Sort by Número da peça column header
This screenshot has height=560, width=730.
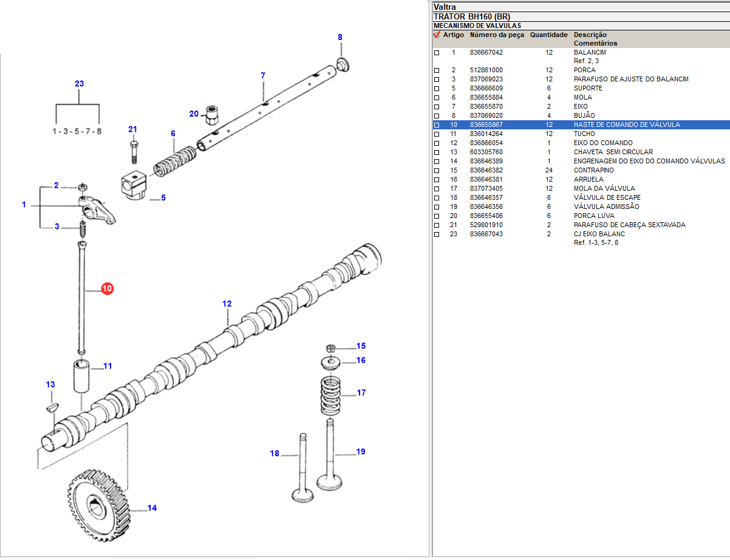(496, 35)
